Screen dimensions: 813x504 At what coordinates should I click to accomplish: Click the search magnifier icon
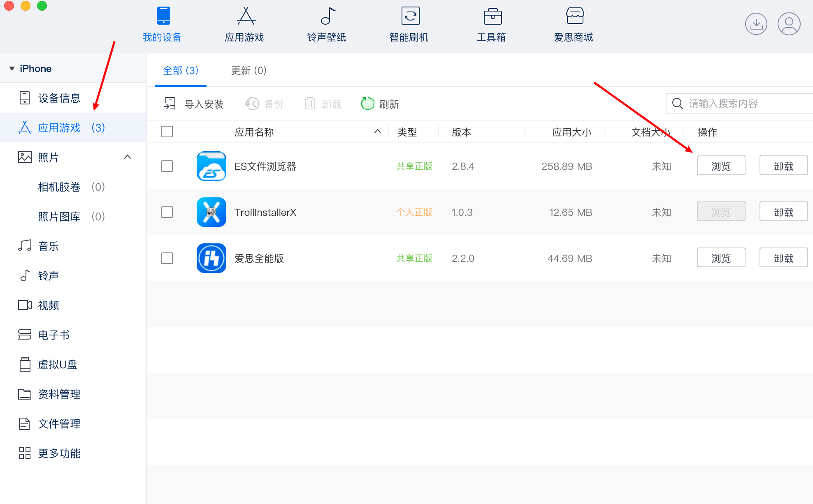[x=677, y=103]
